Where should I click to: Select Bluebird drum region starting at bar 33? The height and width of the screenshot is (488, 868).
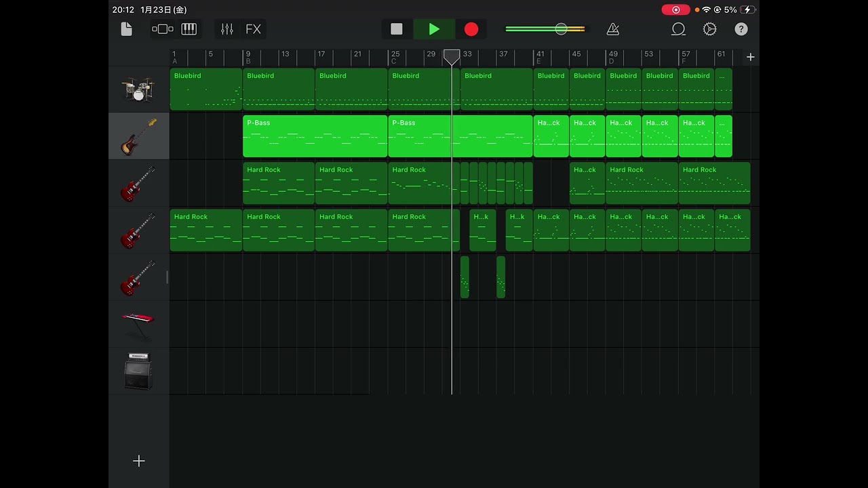496,89
